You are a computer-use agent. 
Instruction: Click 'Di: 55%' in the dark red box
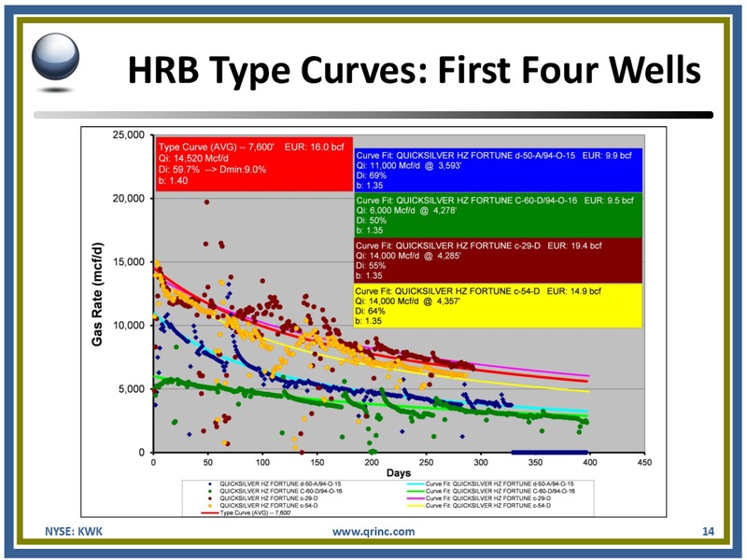click(370, 266)
